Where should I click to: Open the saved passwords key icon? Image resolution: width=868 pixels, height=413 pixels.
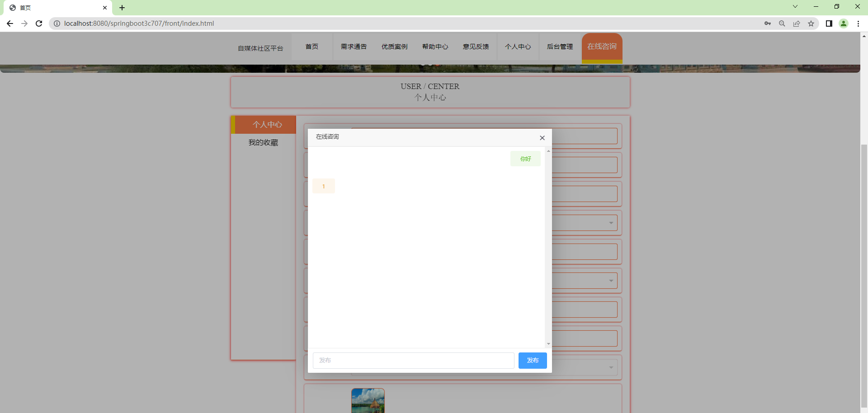click(x=768, y=23)
